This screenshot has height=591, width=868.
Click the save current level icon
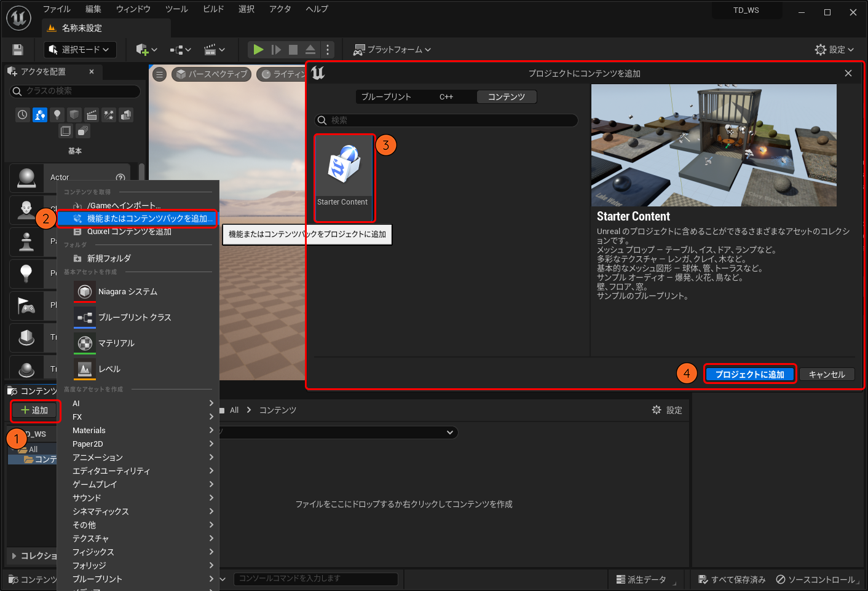point(18,50)
